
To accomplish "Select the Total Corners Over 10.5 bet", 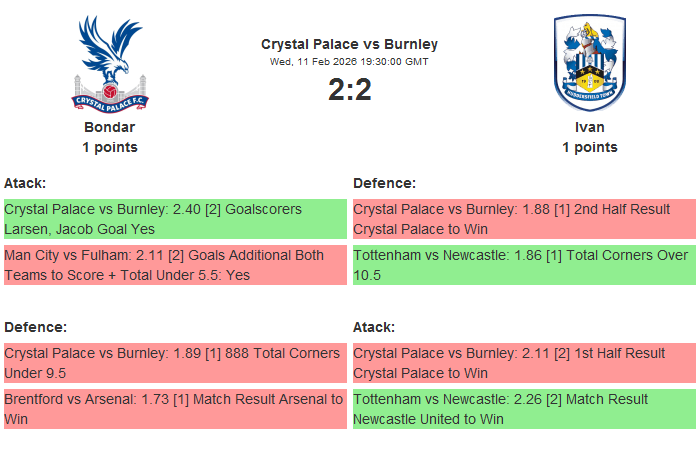I will [x=524, y=265].
